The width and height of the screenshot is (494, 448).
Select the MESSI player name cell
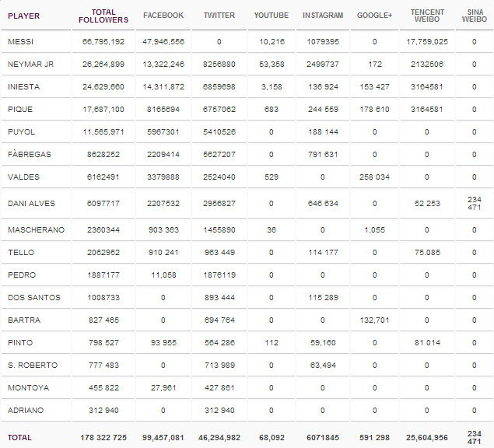point(20,41)
